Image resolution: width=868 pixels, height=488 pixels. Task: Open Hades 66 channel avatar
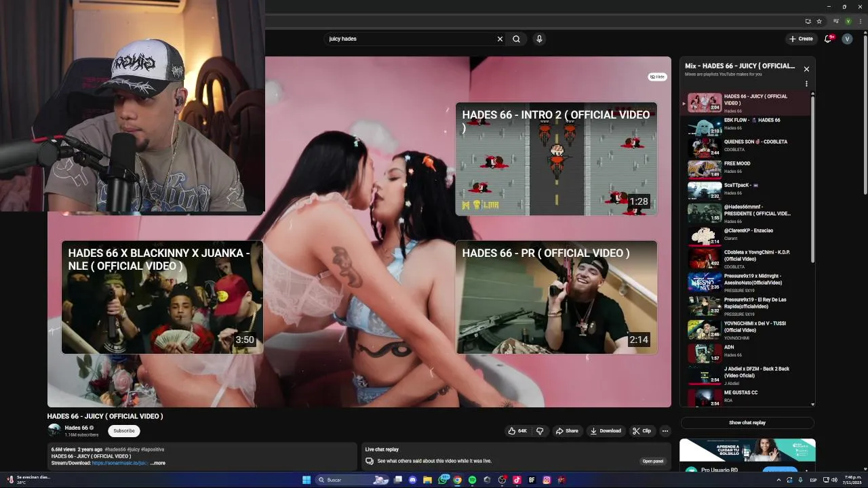point(54,430)
